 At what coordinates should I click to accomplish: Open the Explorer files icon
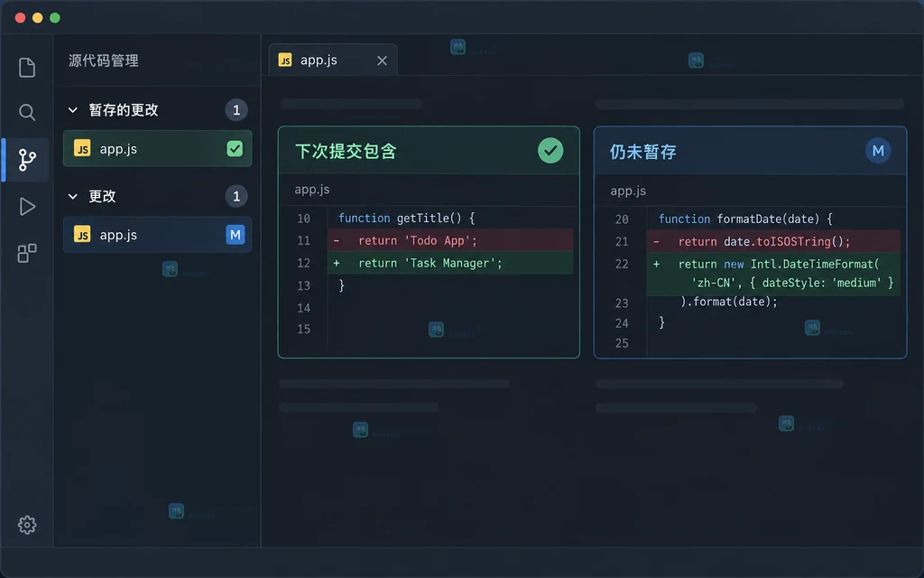click(27, 67)
